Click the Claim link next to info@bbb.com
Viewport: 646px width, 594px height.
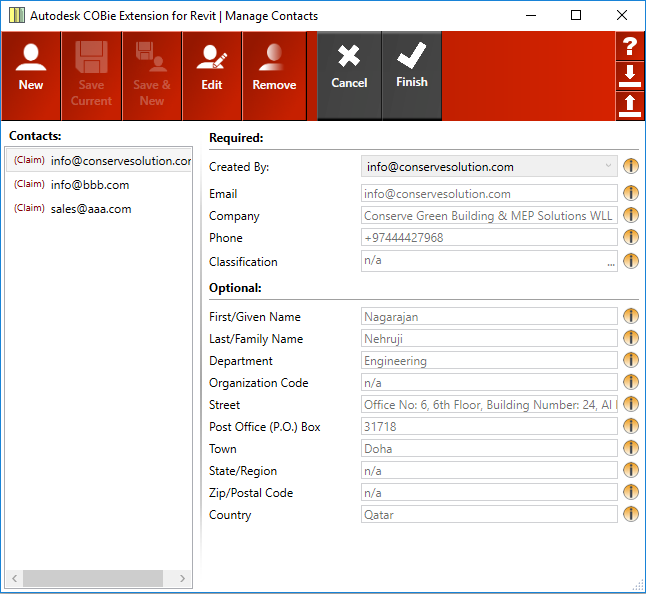[29, 185]
